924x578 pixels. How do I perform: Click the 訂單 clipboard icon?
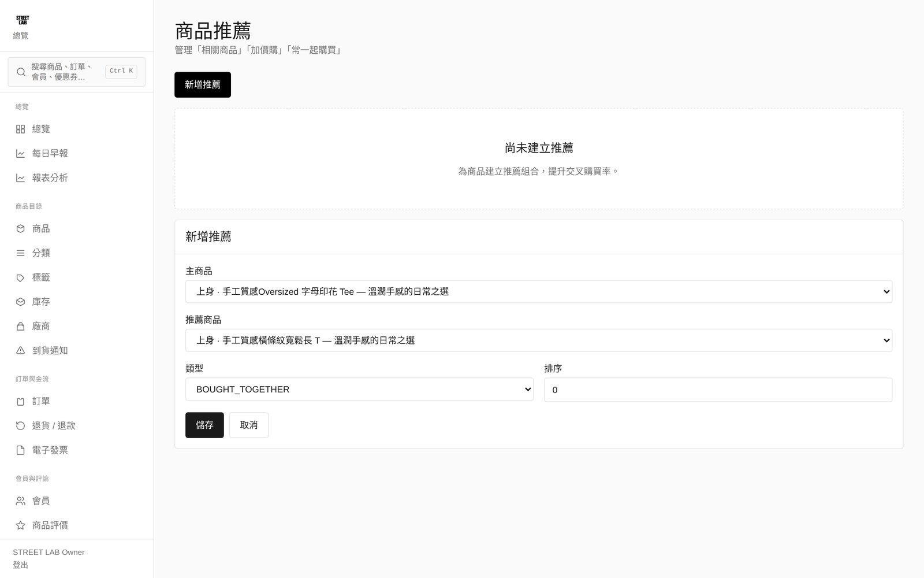(x=20, y=401)
